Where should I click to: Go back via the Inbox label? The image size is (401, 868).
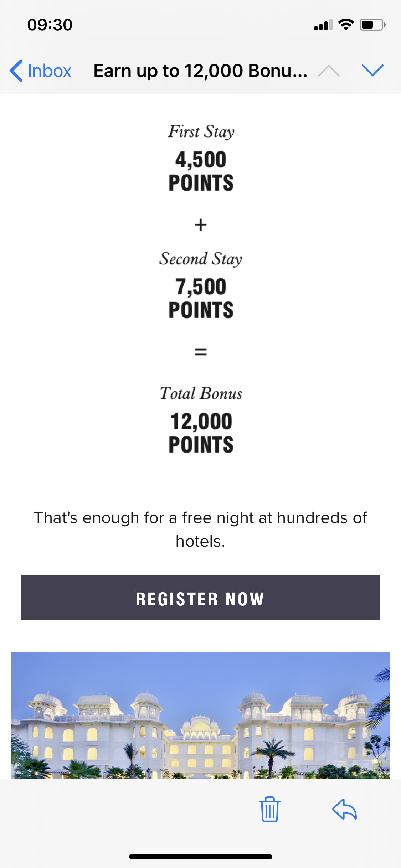[49, 71]
